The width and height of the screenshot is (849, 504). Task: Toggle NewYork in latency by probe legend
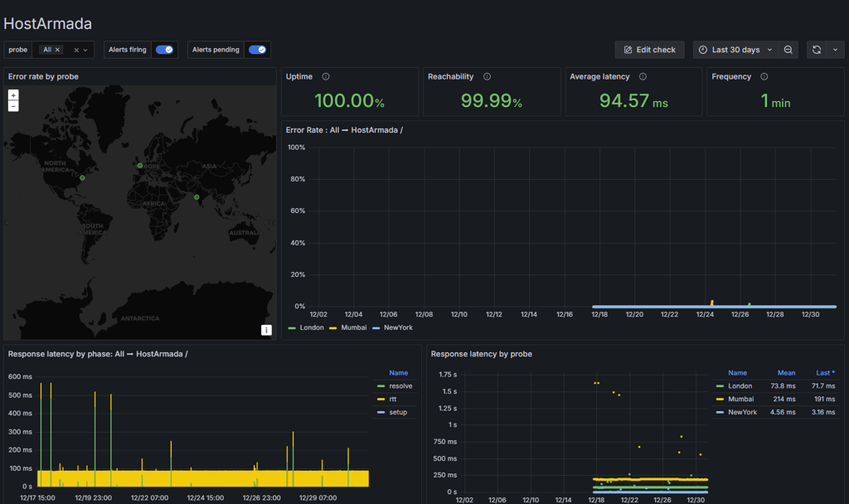[x=742, y=412]
